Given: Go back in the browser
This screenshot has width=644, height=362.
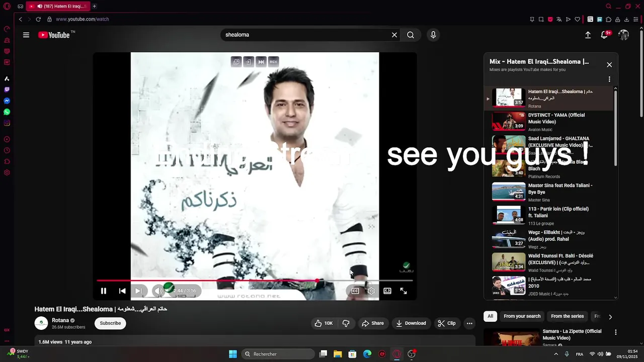Looking at the screenshot, I should [20, 19].
